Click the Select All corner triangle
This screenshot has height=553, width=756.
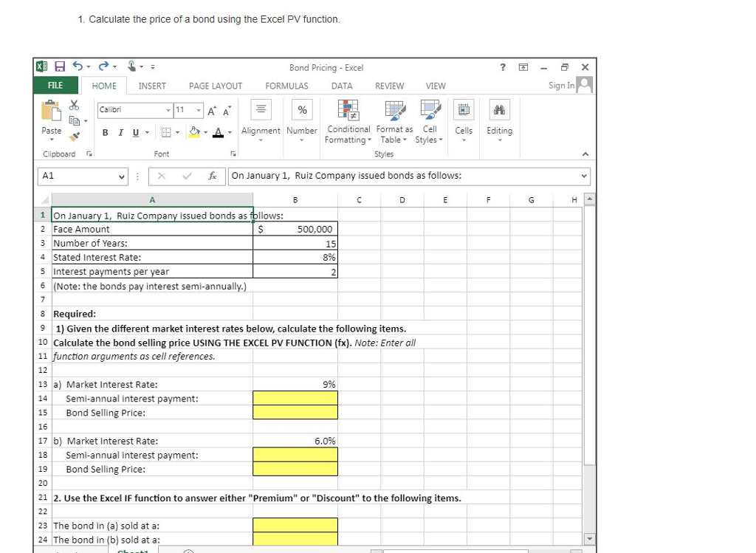[45, 199]
